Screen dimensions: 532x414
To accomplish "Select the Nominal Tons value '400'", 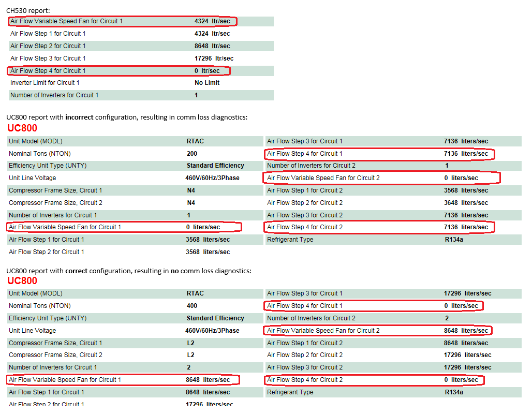I will tap(192, 306).
